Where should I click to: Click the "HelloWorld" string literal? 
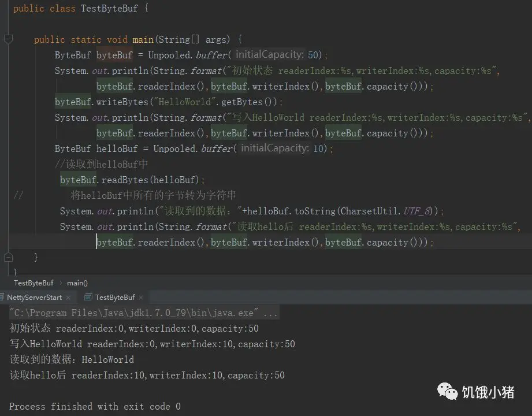pyautogui.click(x=185, y=102)
